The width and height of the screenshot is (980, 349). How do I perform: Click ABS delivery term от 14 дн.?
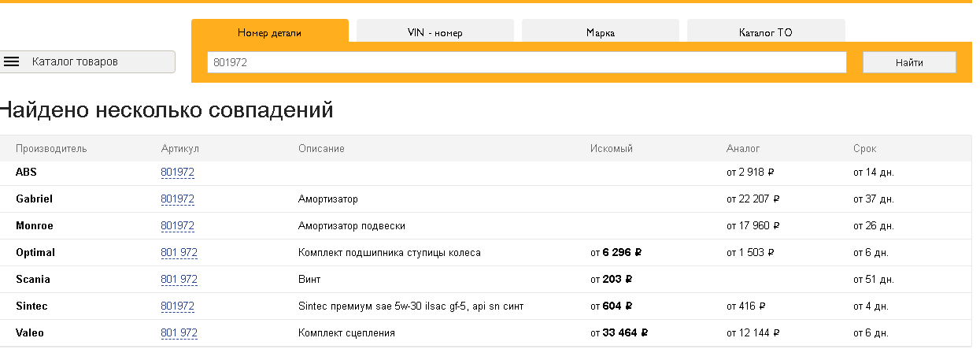coord(874,172)
